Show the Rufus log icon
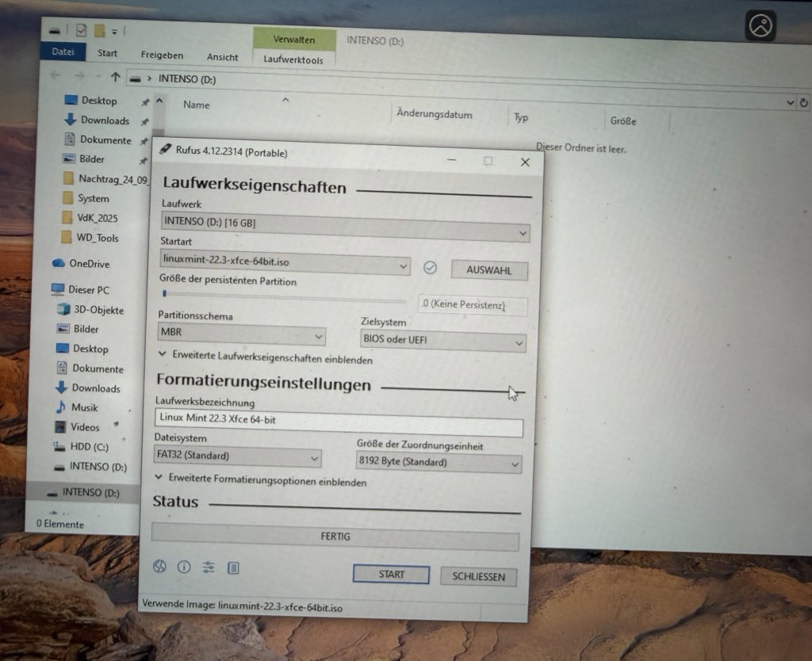Screen dimensions: 812x661 pyautogui.click(x=233, y=568)
